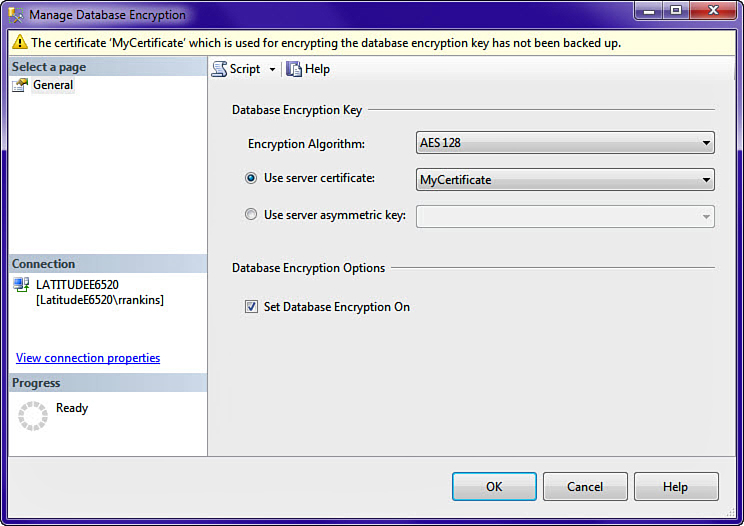Expand the MyCertificate server certificate dropdown

[x=706, y=180]
